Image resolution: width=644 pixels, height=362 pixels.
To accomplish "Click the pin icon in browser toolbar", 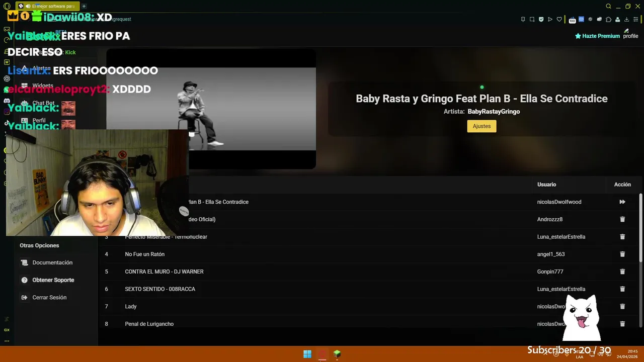I will point(523,20).
